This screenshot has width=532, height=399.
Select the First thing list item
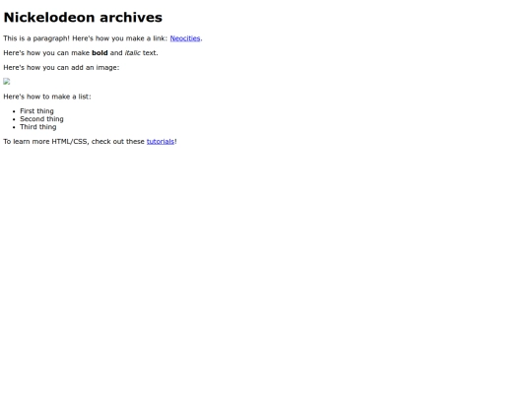(36, 111)
